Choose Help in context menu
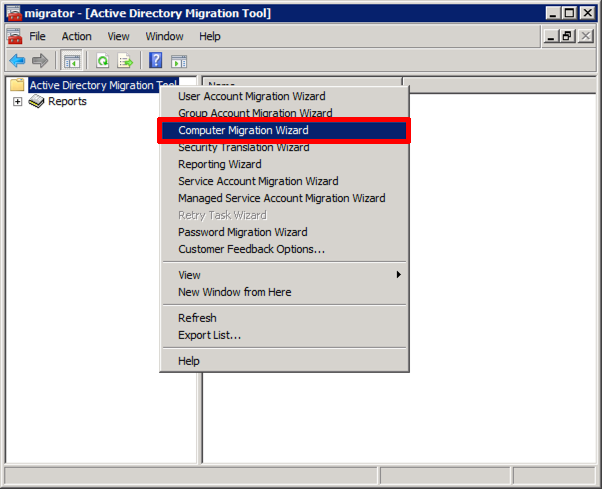 [284, 361]
